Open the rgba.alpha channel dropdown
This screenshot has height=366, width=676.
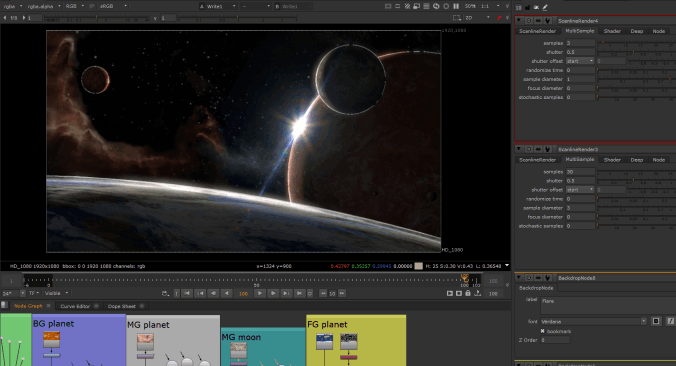pyautogui.click(x=44, y=6)
